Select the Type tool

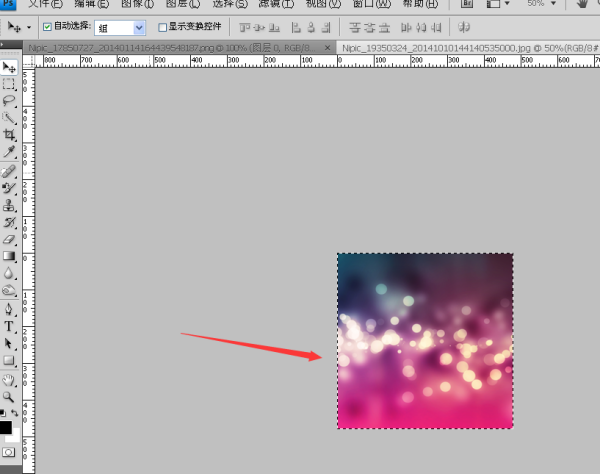click(9, 326)
